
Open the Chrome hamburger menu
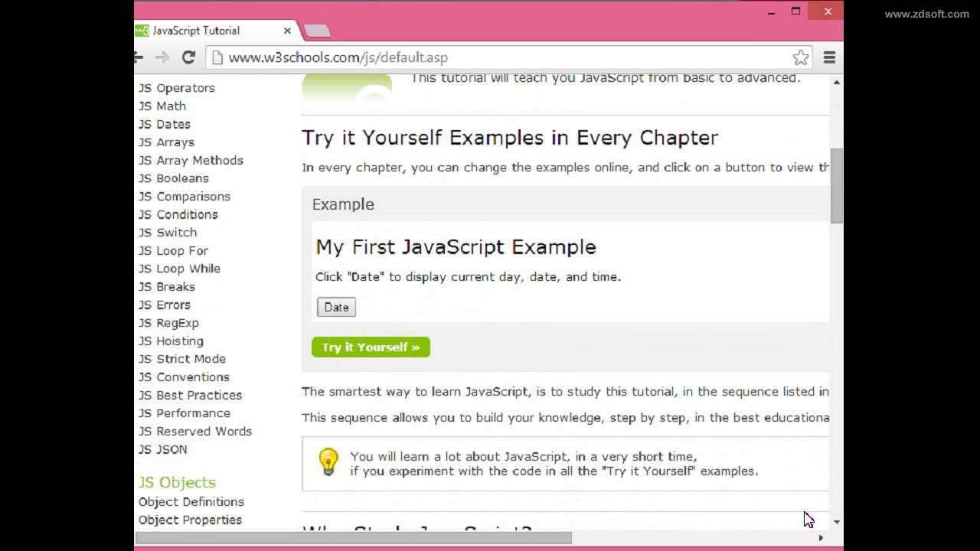click(x=829, y=57)
